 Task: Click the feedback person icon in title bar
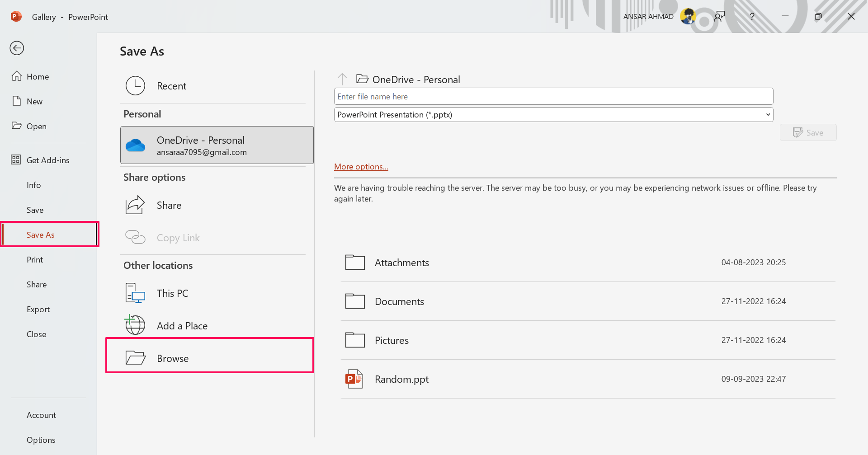719,16
